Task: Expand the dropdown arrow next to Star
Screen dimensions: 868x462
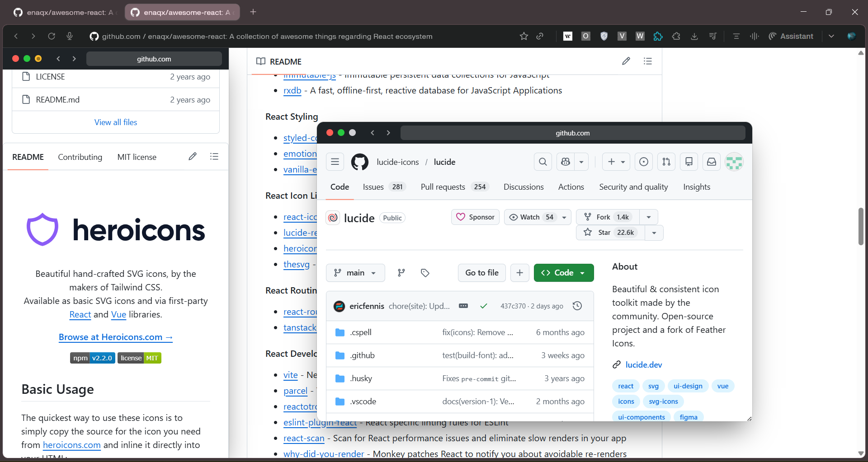Action: [x=654, y=233]
